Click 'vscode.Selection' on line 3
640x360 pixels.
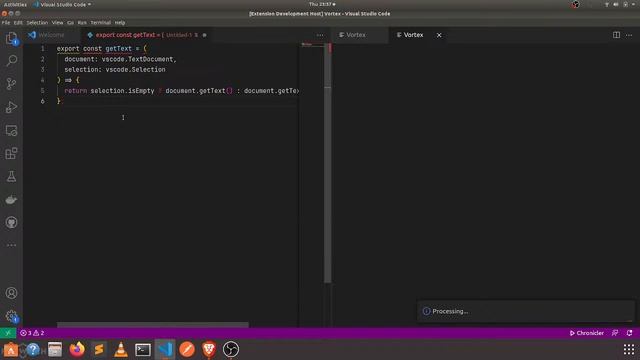136,70
